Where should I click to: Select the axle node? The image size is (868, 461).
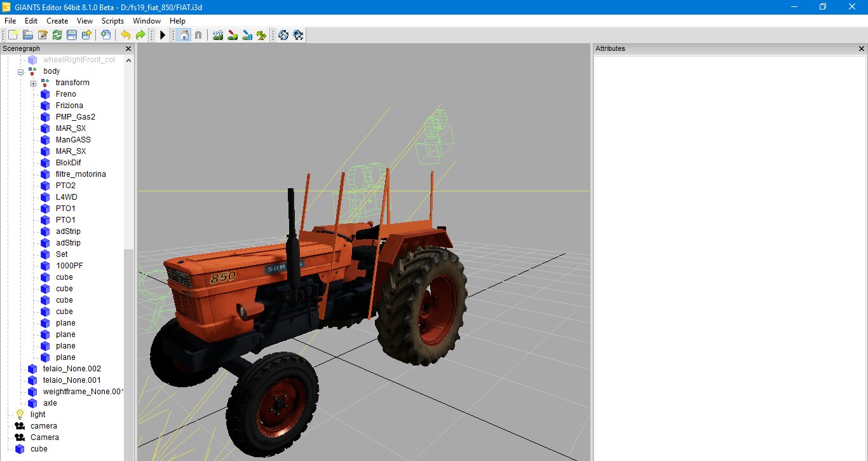50,403
